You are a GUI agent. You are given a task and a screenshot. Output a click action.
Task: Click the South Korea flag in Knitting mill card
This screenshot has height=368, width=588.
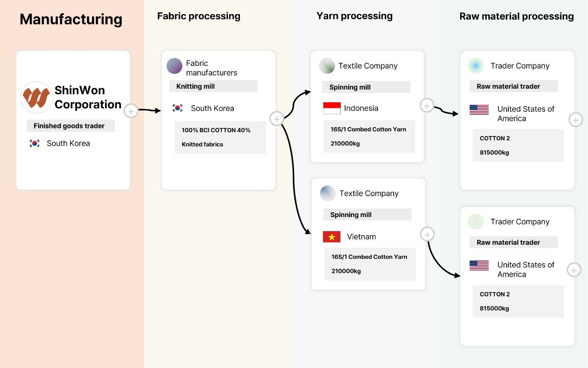coord(178,108)
